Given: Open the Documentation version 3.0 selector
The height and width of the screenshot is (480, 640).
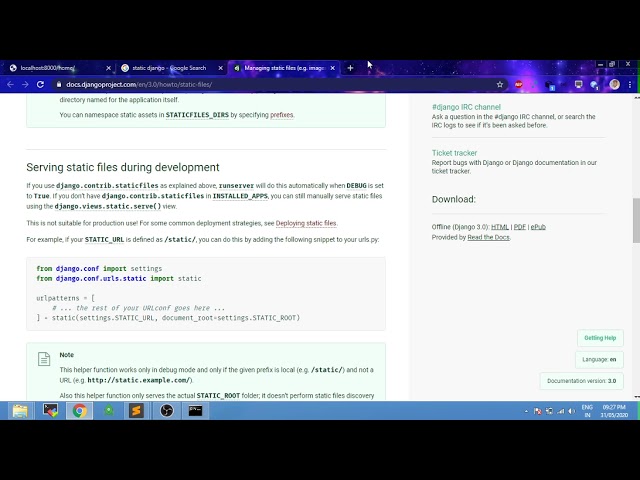Looking at the screenshot, I should tap(582, 381).
